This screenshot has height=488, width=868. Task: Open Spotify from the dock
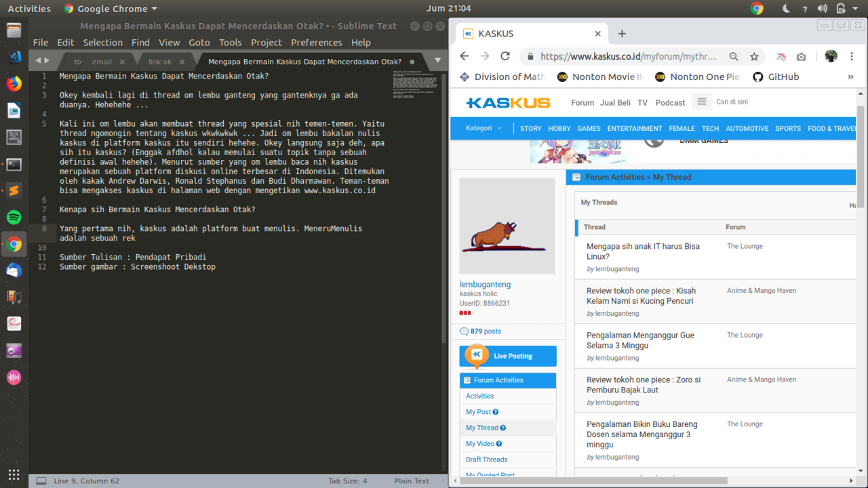click(14, 218)
